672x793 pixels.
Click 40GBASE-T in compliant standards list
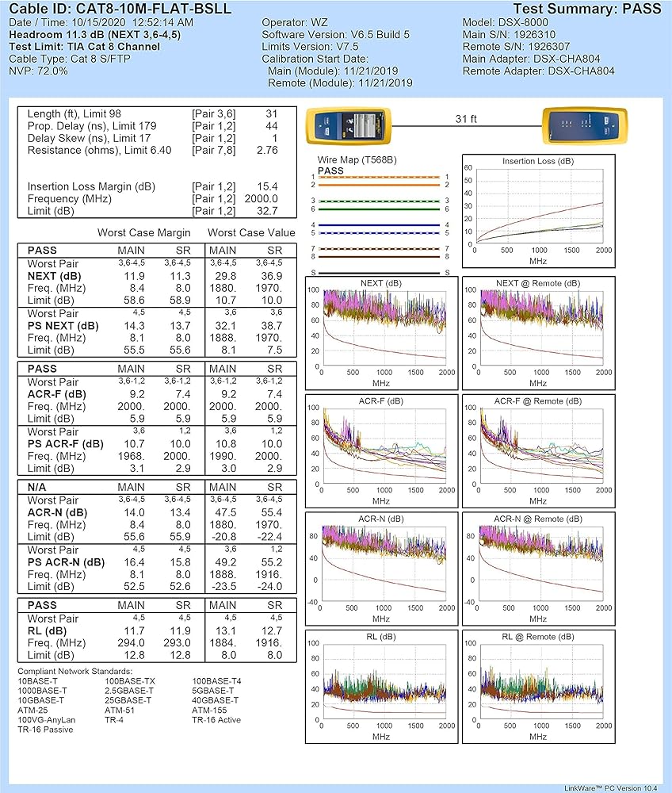(x=215, y=700)
